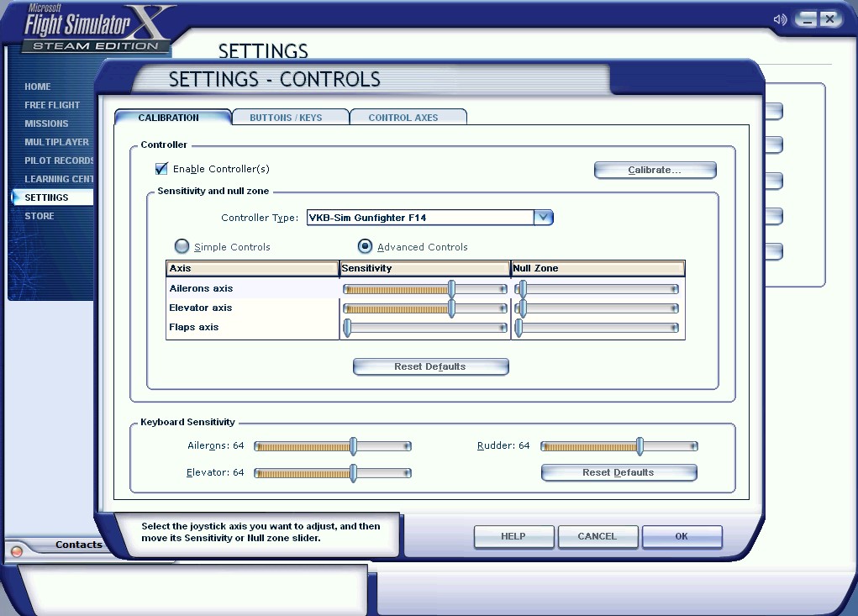Open Multiplayer from sidebar

tap(56, 142)
